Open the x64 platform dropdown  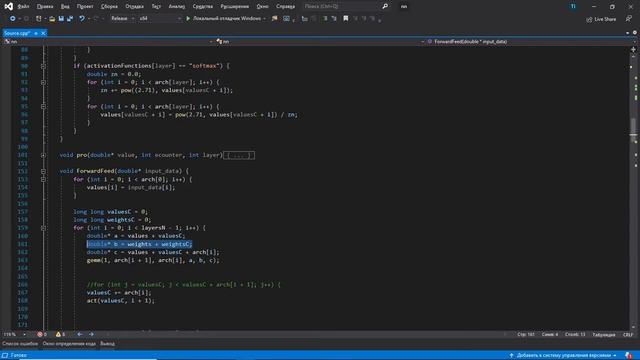(160, 18)
